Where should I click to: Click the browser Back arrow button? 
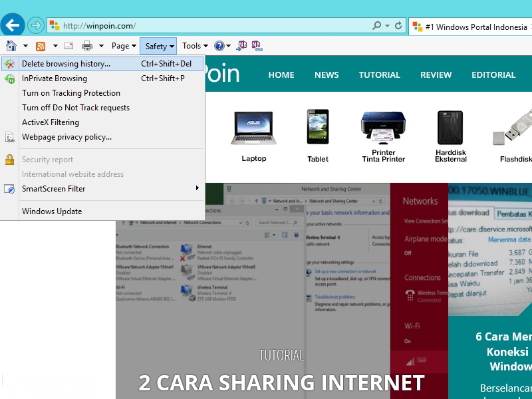point(13,25)
